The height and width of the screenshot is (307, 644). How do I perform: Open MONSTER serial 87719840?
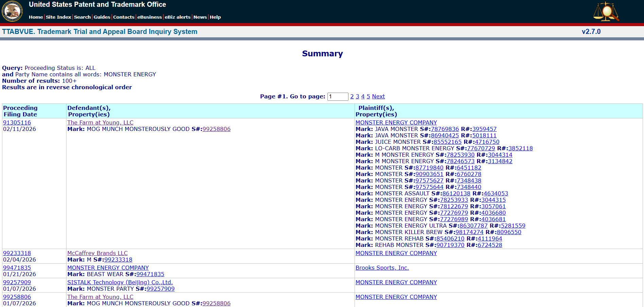pyautogui.click(x=430, y=168)
